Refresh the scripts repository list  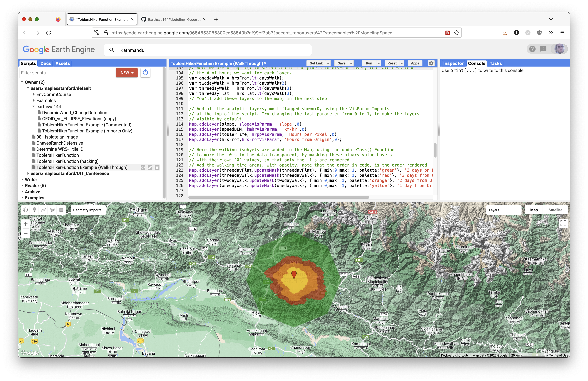145,73
